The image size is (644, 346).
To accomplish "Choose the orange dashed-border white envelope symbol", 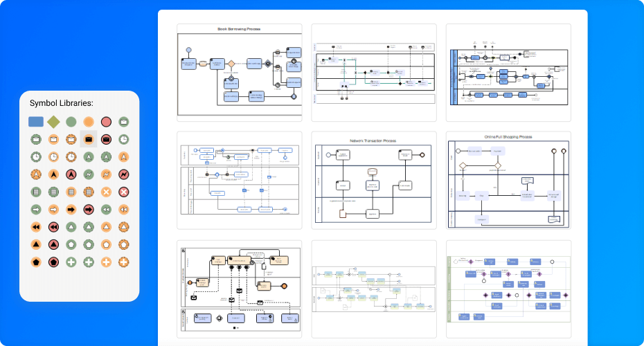I will (71, 140).
